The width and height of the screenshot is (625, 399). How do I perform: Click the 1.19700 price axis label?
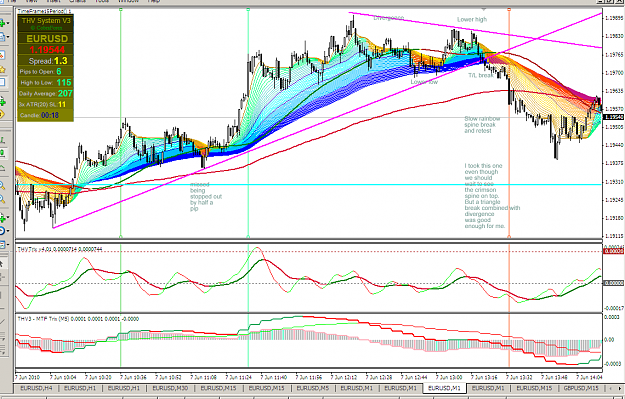(614, 73)
